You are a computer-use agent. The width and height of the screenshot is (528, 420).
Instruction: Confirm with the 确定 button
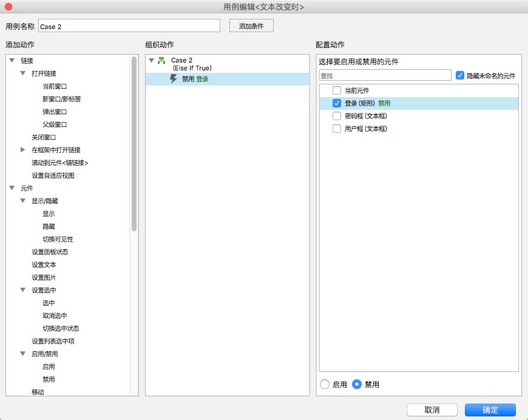(x=490, y=410)
